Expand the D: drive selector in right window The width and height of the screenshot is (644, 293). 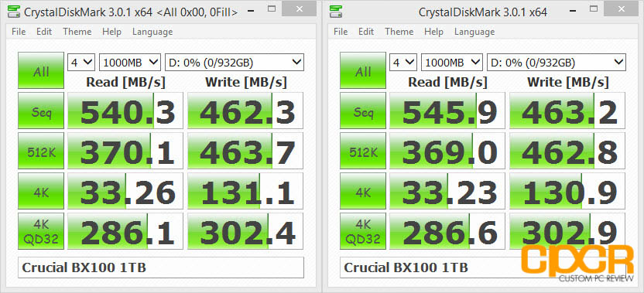coord(556,63)
